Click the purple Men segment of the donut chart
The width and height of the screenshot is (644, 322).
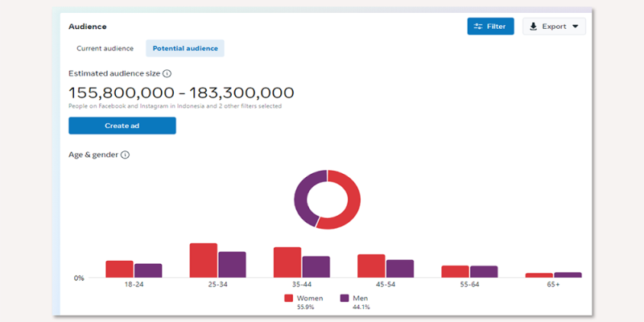pos(303,196)
